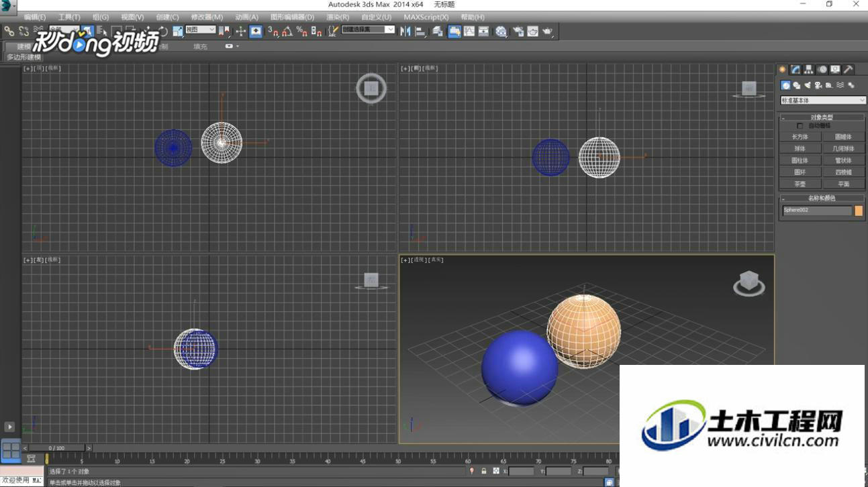Select the Cameras category icon
This screenshot has width=868, height=487.
pyautogui.click(x=818, y=85)
